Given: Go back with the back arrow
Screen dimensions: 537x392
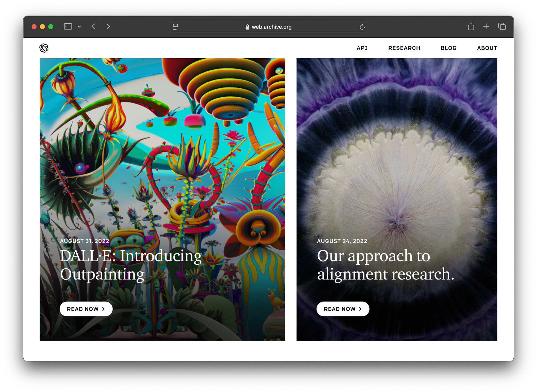Looking at the screenshot, I should tap(93, 27).
